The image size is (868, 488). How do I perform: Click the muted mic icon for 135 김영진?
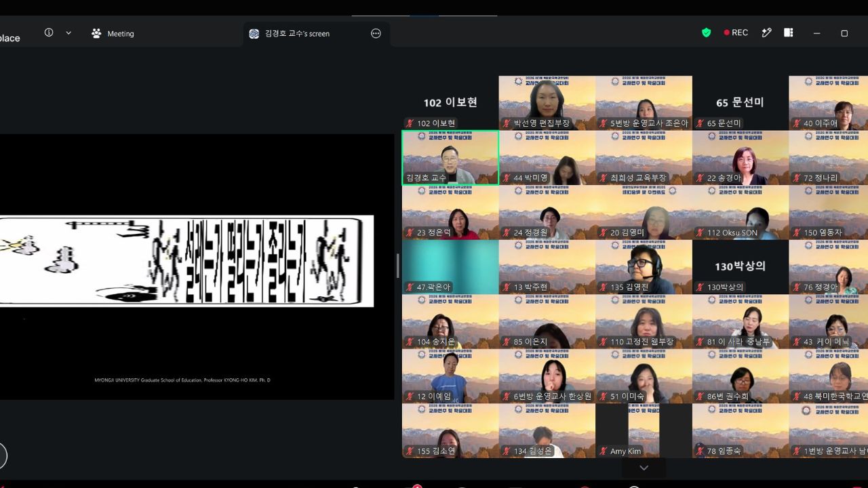tap(603, 287)
